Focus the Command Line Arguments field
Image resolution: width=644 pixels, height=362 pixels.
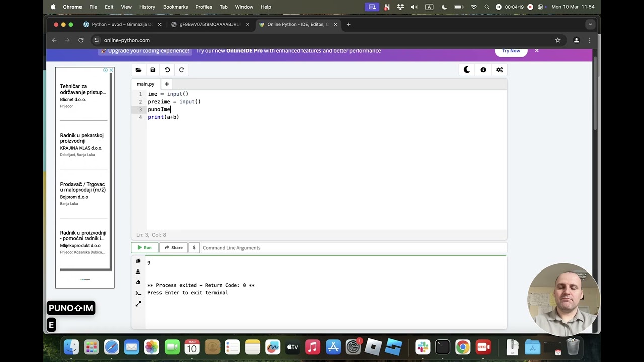pyautogui.click(x=353, y=247)
